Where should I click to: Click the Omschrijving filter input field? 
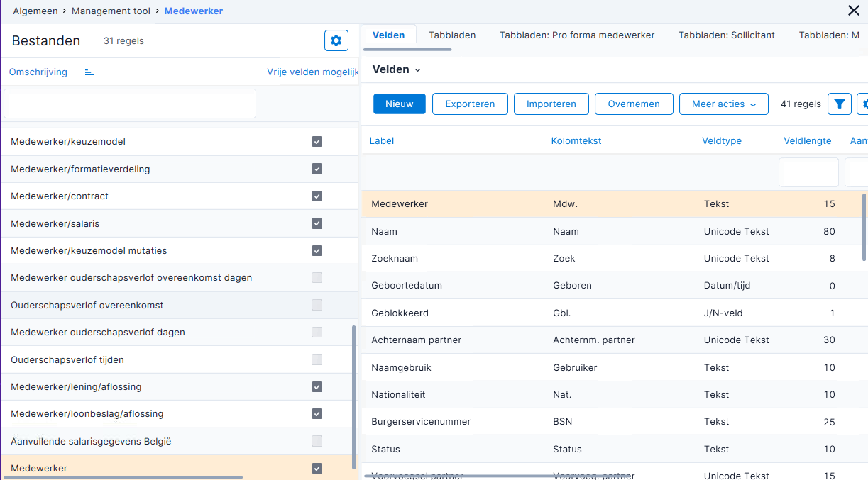pos(130,104)
